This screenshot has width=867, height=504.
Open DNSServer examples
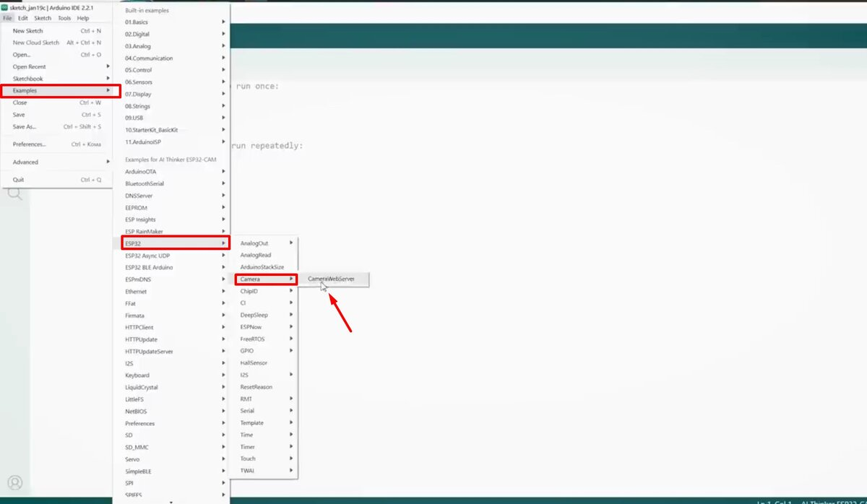(x=172, y=196)
